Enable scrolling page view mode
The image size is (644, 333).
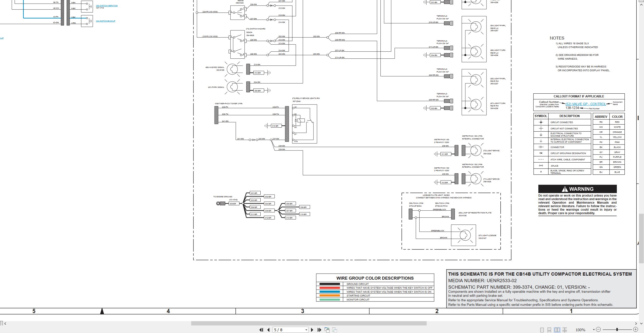[549, 330]
